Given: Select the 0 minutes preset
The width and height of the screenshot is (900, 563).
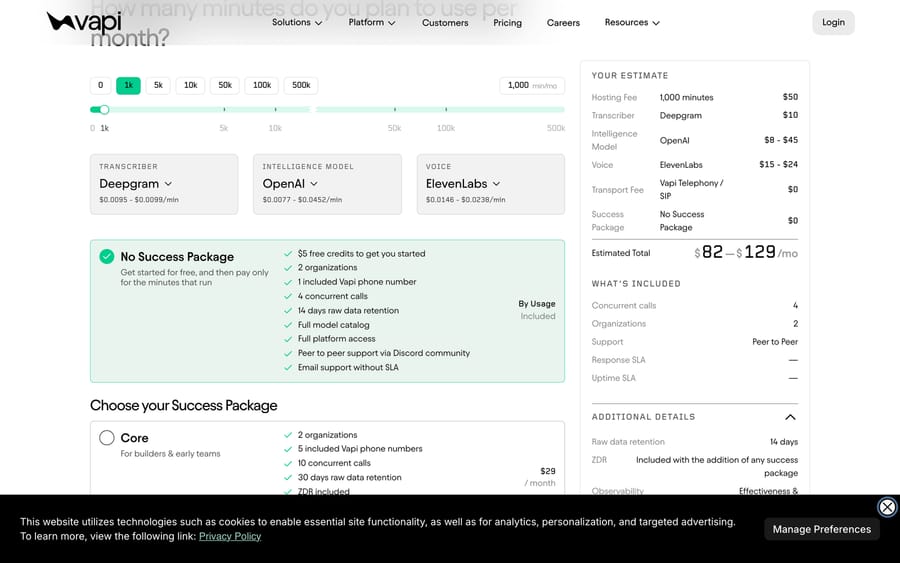Looking at the screenshot, I should 100,86.
